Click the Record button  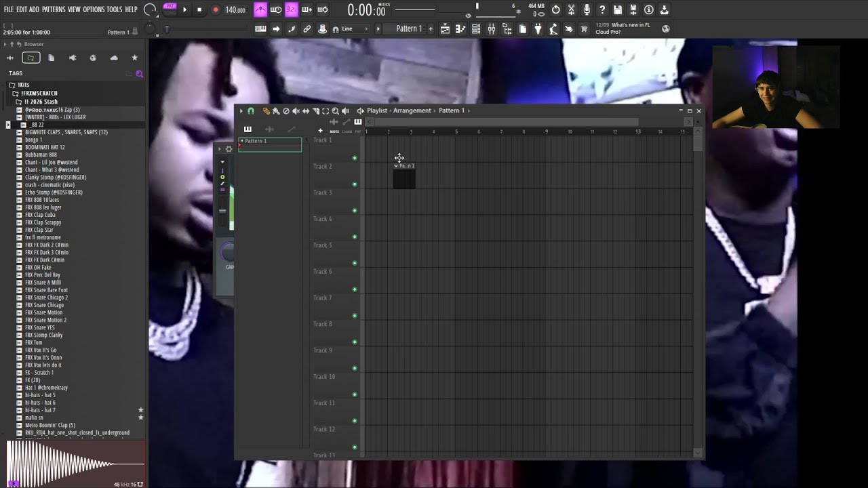216,9
